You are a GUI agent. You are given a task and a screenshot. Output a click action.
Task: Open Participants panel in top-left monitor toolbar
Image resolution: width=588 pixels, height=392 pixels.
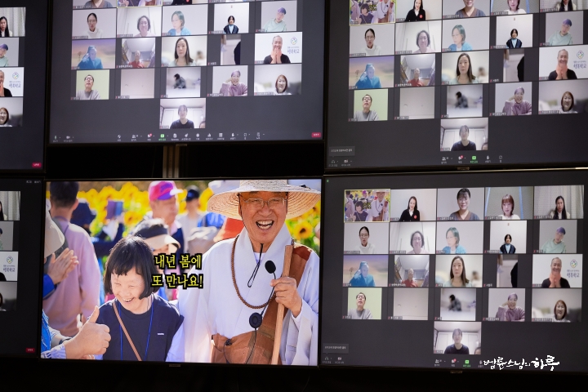[x=134, y=136]
